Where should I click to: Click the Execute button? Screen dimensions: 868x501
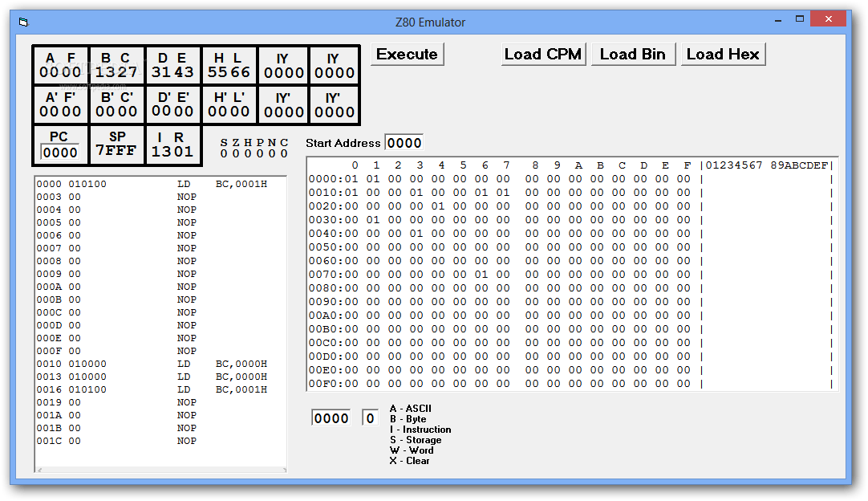tap(407, 55)
